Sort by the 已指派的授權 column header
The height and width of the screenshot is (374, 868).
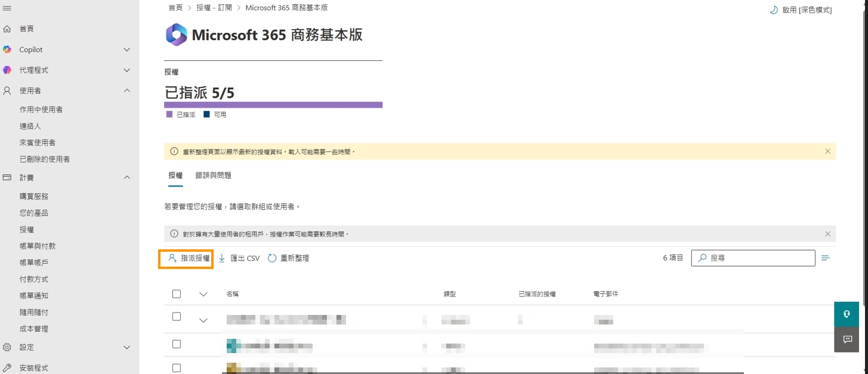tap(537, 294)
